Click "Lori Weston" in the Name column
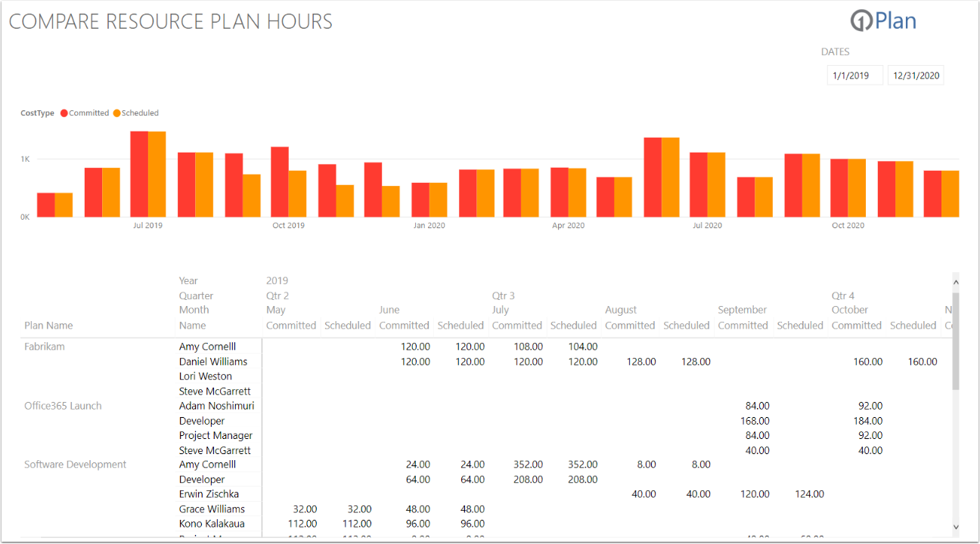Viewport: 980px width, 544px height. 206,376
